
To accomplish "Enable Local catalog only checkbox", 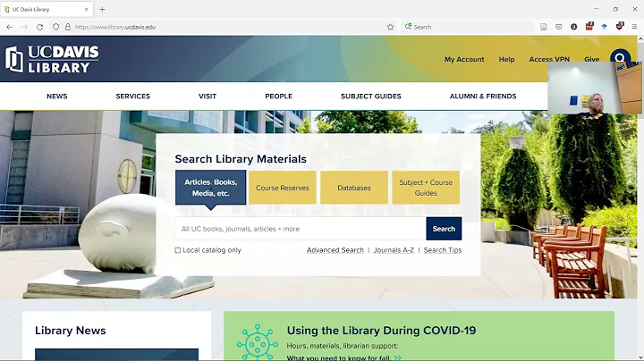I will click(x=178, y=250).
